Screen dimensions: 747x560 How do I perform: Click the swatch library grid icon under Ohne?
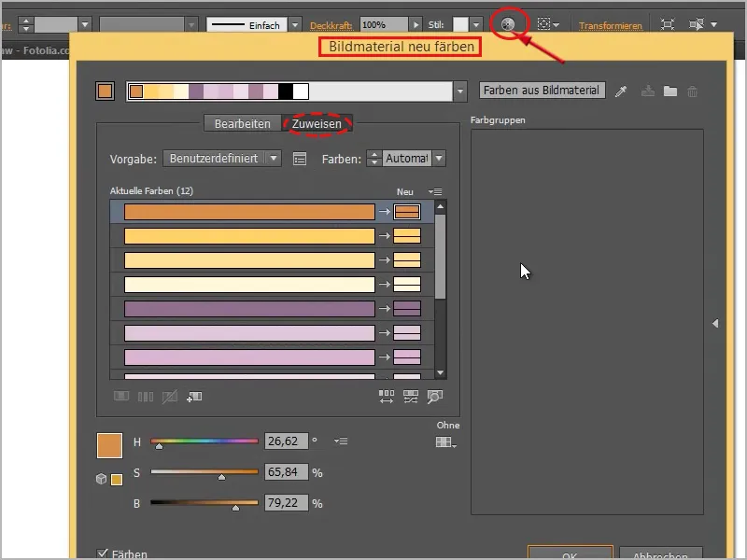pyautogui.click(x=446, y=442)
